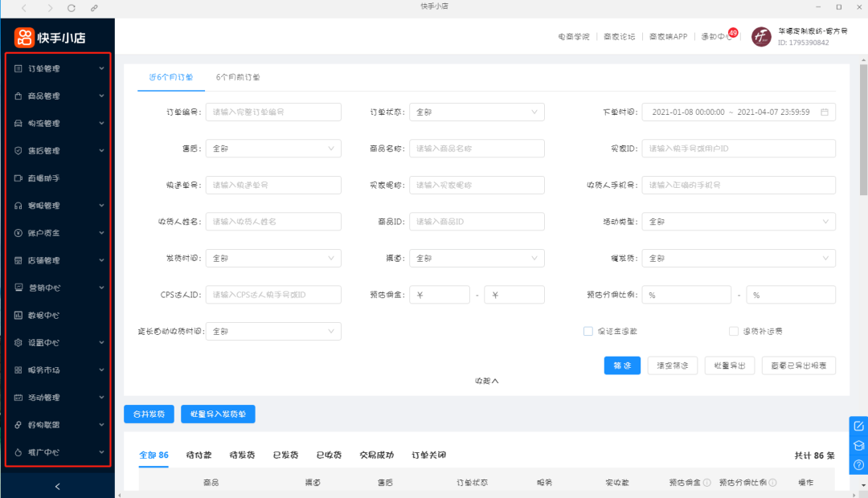This screenshot has height=498, width=868.
Task: Click the 快手小店 logo
Action: pyautogui.click(x=50, y=37)
